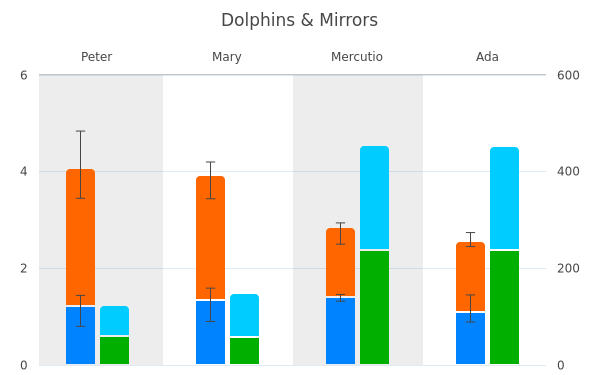Select Mary's green bar segment

(x=245, y=351)
